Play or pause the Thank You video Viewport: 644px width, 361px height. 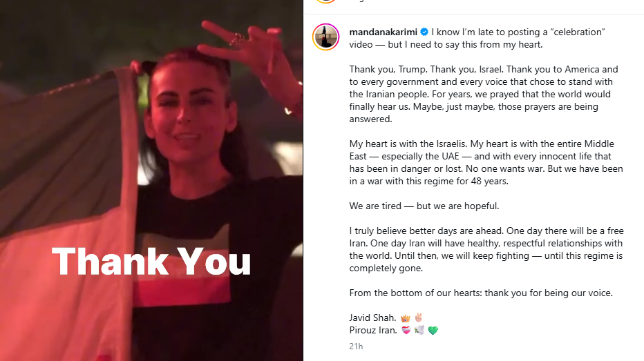click(x=151, y=181)
